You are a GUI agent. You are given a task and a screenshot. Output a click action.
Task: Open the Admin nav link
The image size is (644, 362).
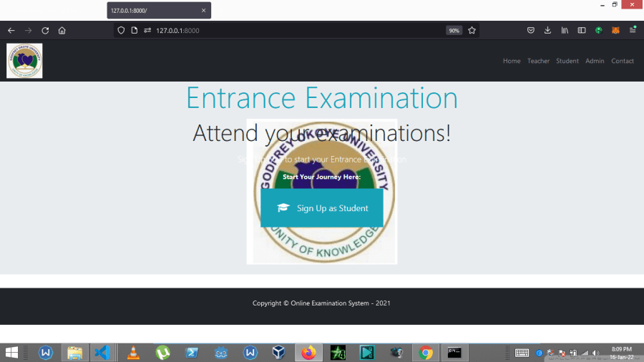click(595, 61)
